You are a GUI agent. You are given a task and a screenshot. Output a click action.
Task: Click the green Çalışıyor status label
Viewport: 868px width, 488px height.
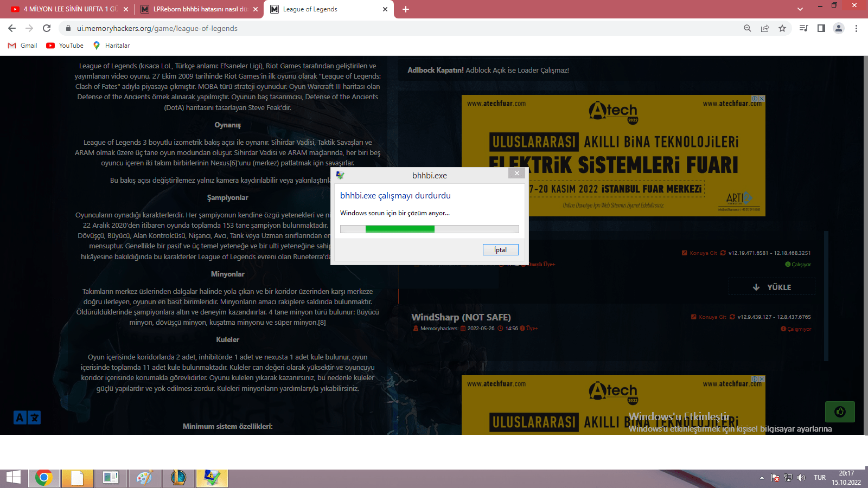pos(798,265)
